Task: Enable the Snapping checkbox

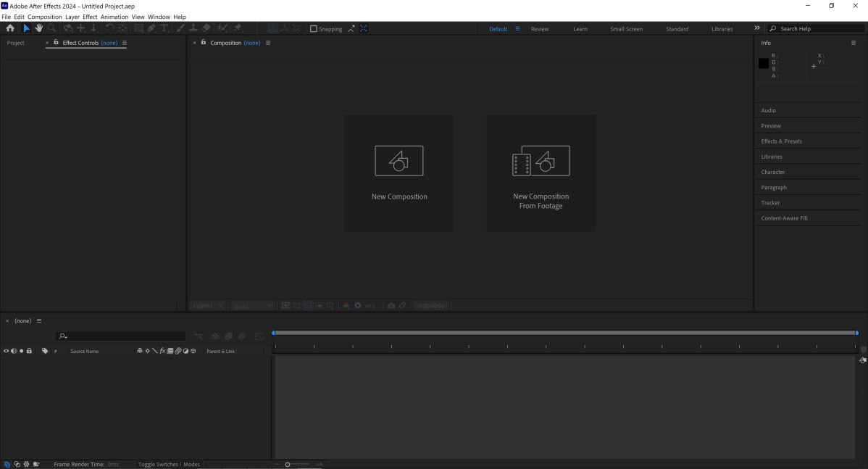Action: 314,29
